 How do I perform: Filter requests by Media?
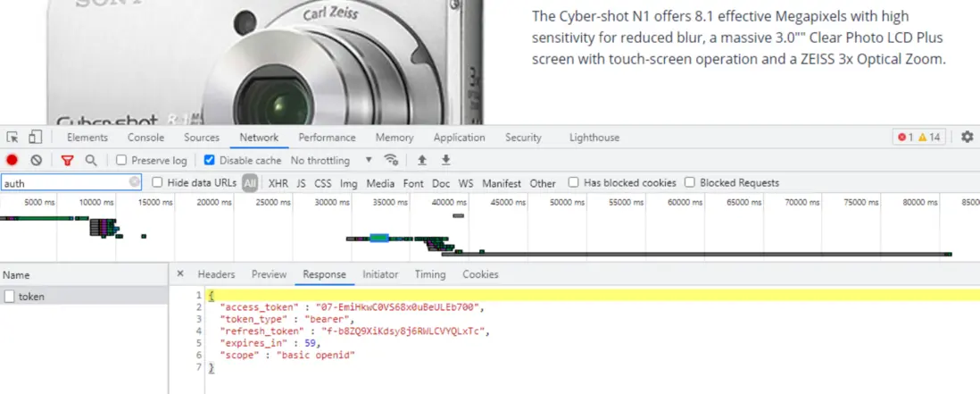(380, 183)
